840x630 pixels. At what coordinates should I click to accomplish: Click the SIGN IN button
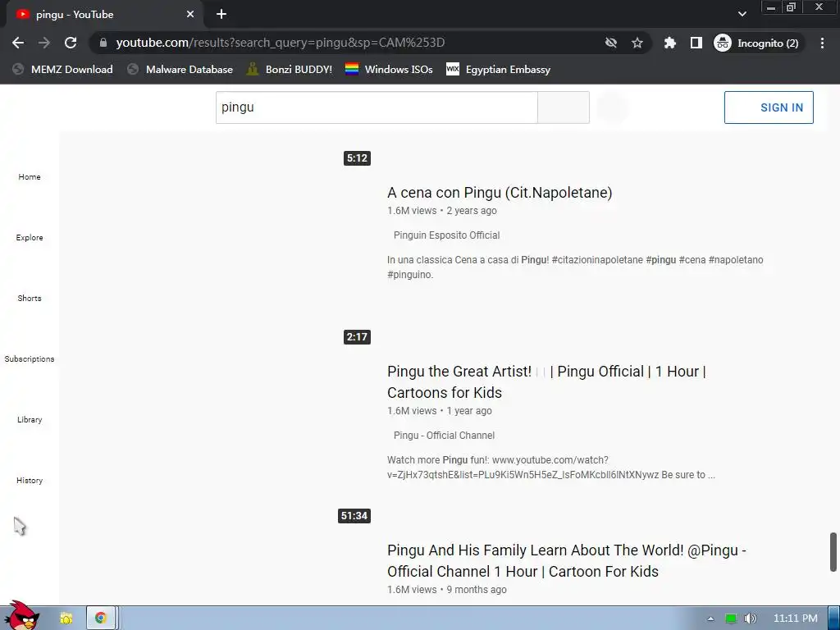coord(769,107)
